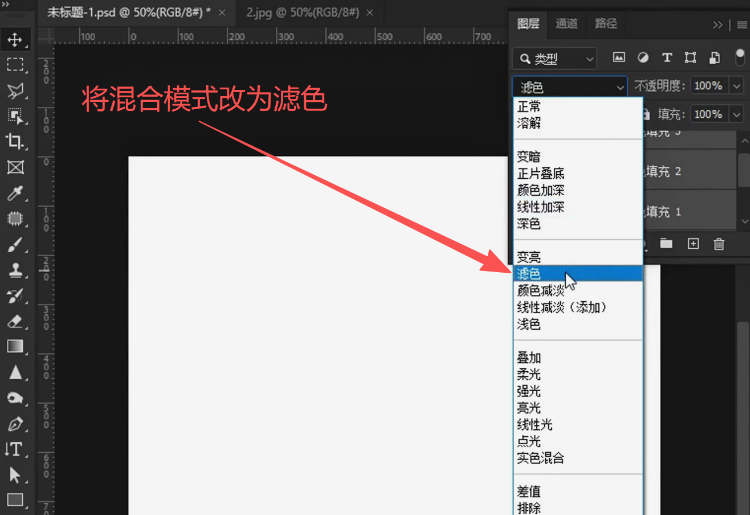The width and height of the screenshot is (750, 515).
Task: Select the Gradient tool
Action: (x=15, y=347)
